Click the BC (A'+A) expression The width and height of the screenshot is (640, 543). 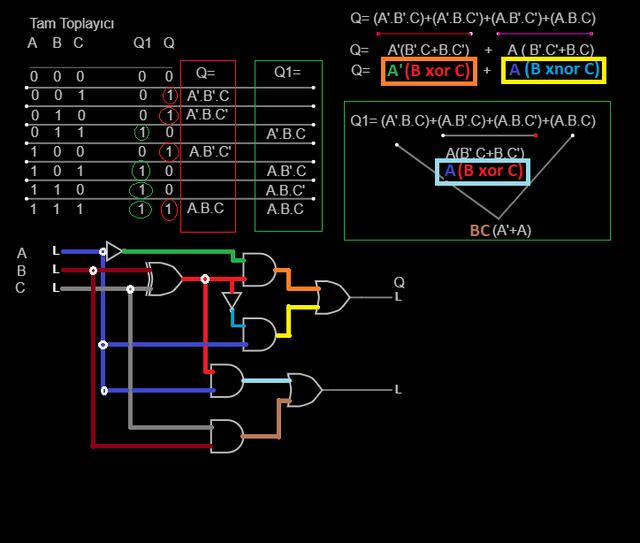pyautogui.click(x=500, y=230)
